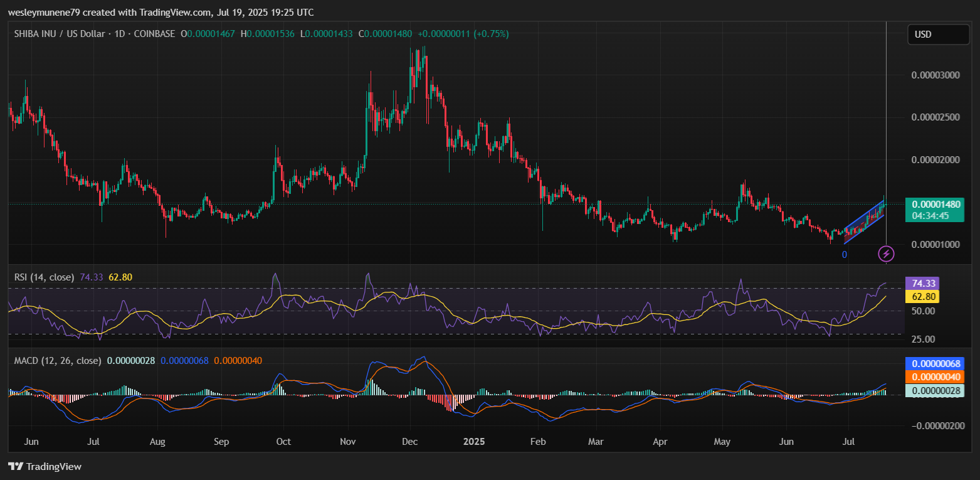980x480 pixels.
Task: Click the 0.00001000 price axis label
Action: click(935, 244)
